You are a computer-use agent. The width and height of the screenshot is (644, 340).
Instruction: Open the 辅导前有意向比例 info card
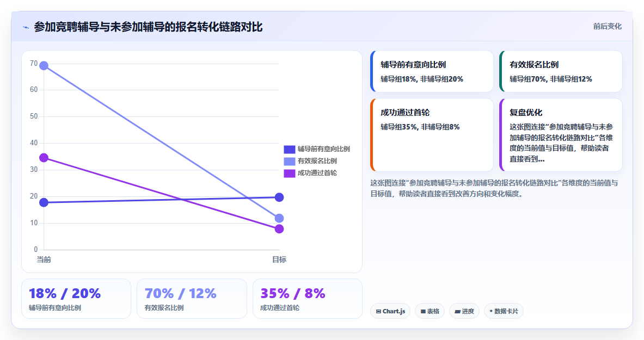[432, 71]
